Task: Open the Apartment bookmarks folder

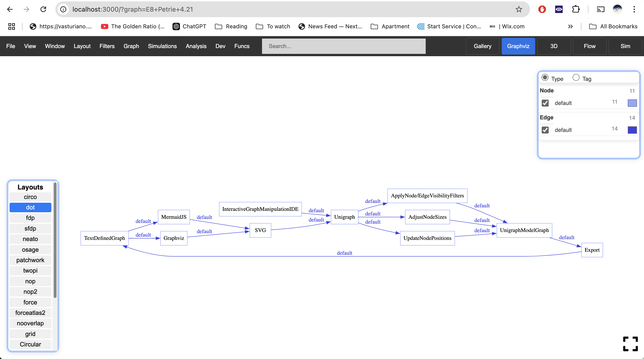Action: (x=390, y=26)
